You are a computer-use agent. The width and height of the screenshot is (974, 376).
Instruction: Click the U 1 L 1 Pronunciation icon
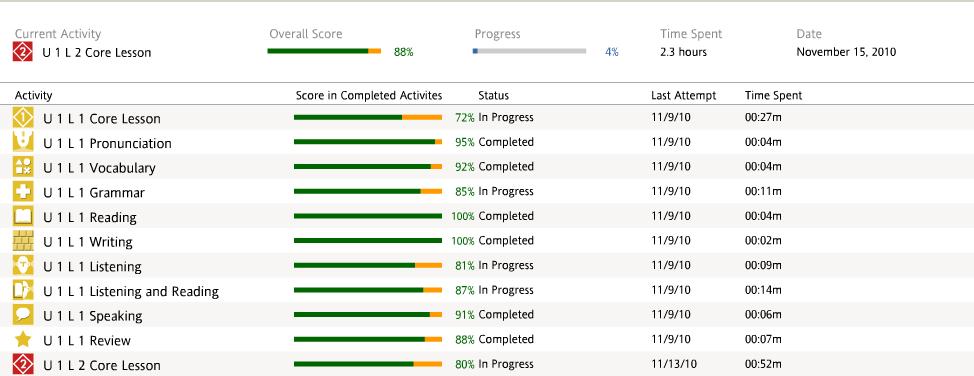tap(23, 142)
